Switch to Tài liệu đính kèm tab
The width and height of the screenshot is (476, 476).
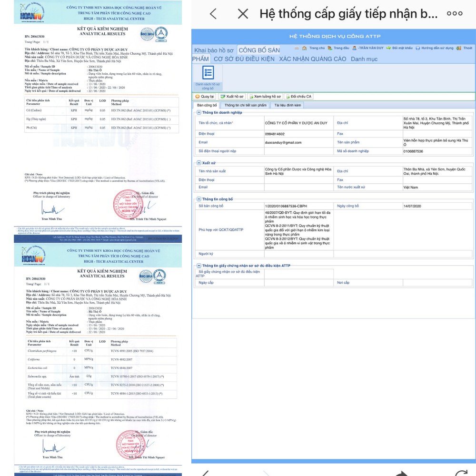click(288, 105)
